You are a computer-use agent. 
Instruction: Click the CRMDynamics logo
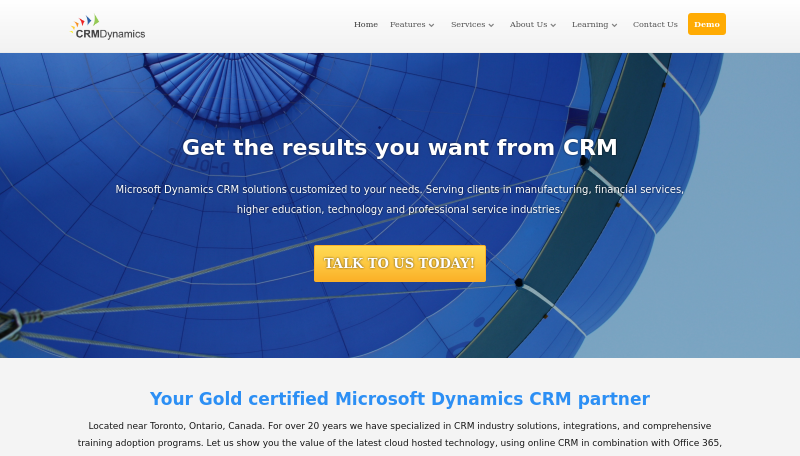(108, 27)
